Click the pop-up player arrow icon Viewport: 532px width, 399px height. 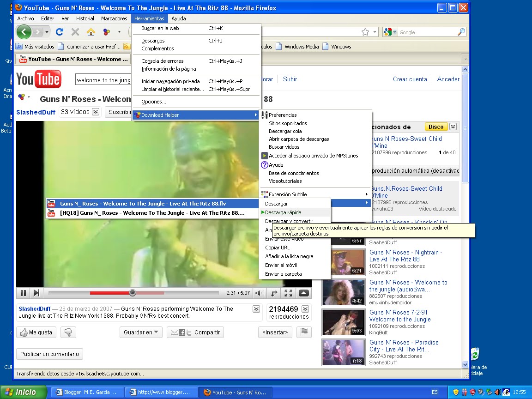[304, 293]
